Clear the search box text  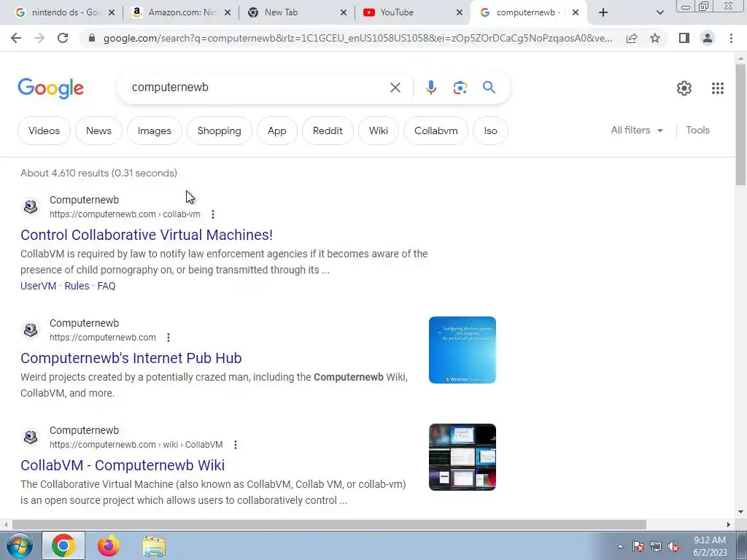(395, 87)
